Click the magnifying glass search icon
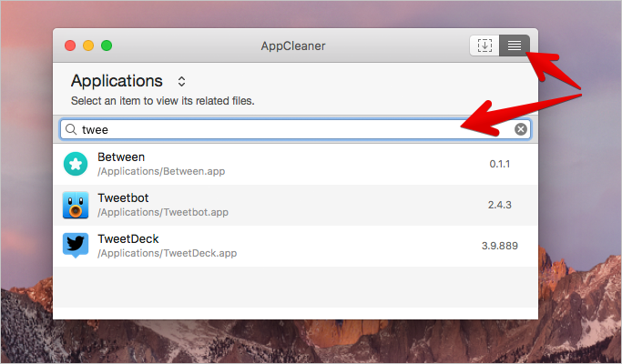Viewport: 622px width, 364px height. [x=71, y=129]
